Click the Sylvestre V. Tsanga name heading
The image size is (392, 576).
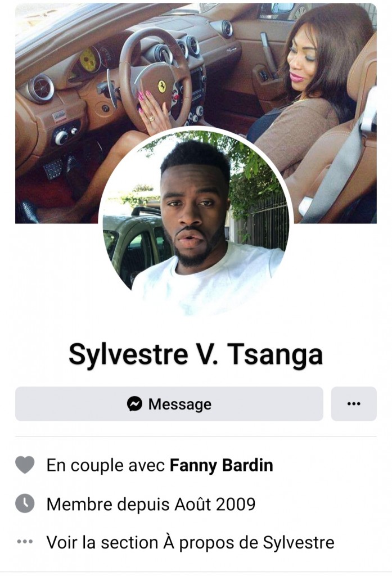pyautogui.click(x=196, y=354)
